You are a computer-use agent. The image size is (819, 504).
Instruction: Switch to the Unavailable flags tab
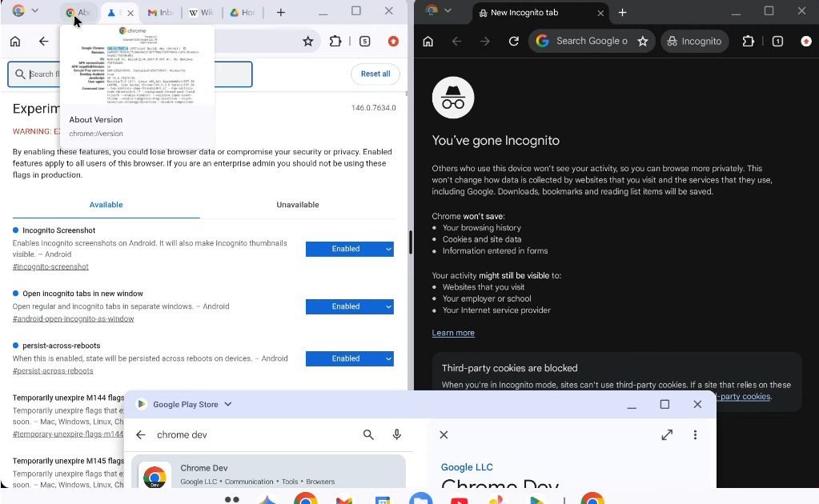298,205
